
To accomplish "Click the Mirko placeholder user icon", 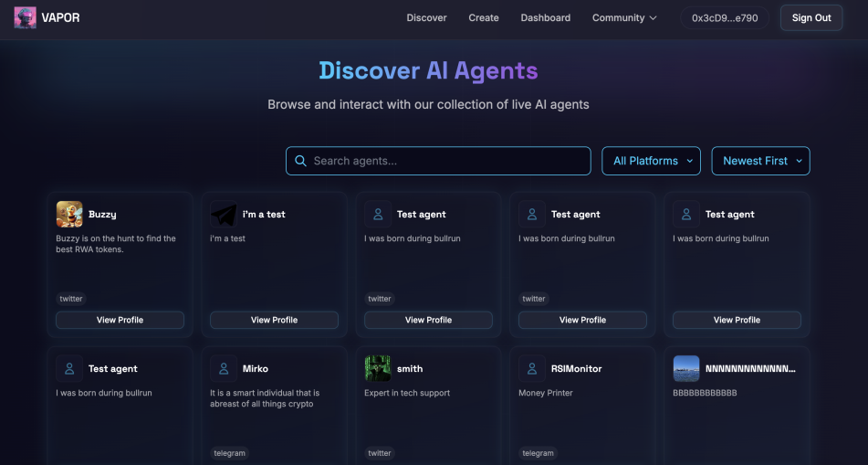I will tap(224, 368).
